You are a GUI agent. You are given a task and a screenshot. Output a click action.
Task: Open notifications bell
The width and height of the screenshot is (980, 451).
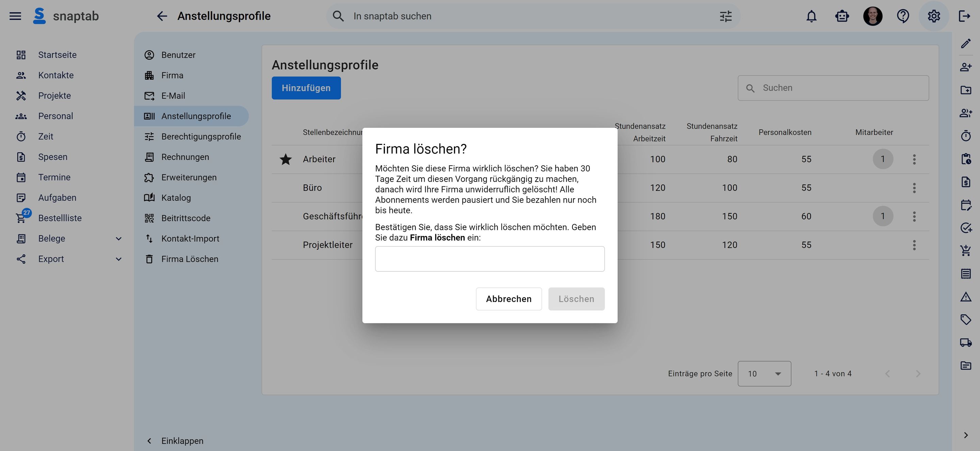coord(812,16)
